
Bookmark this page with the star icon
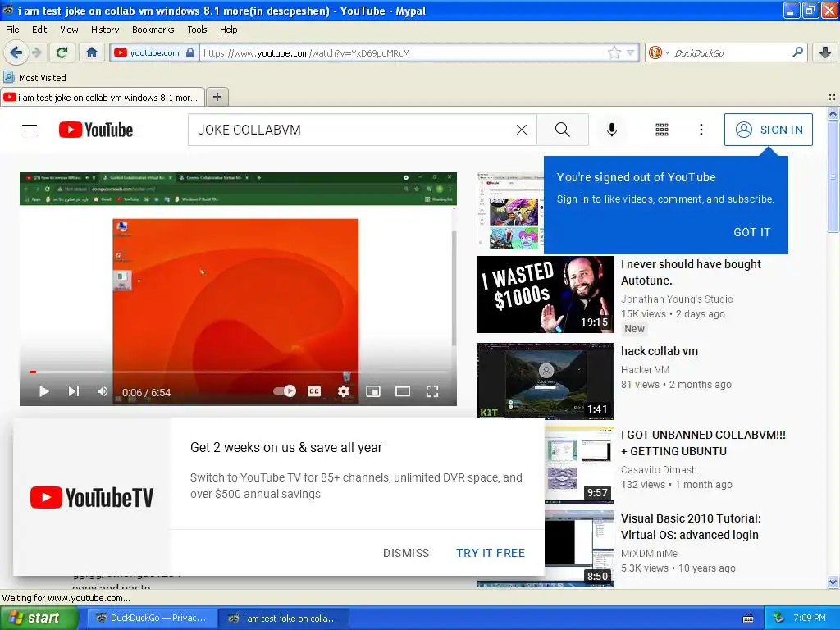click(x=614, y=52)
